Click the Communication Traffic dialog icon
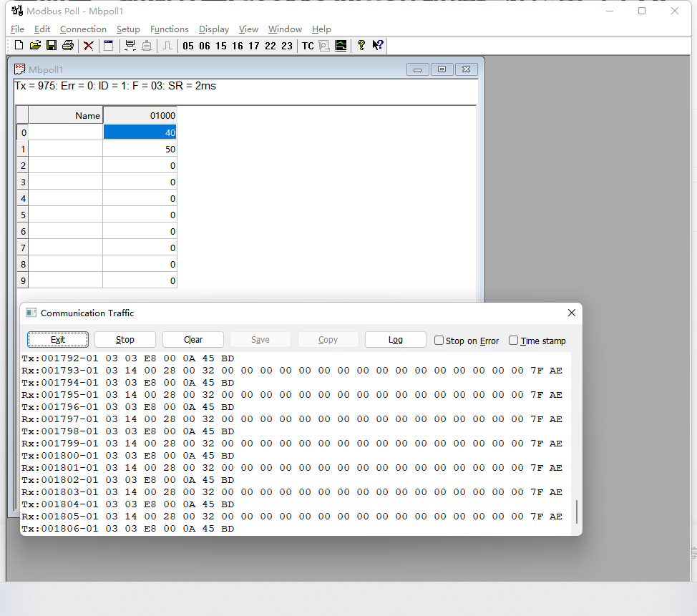Viewport: 697px width, 616px height. click(31, 313)
